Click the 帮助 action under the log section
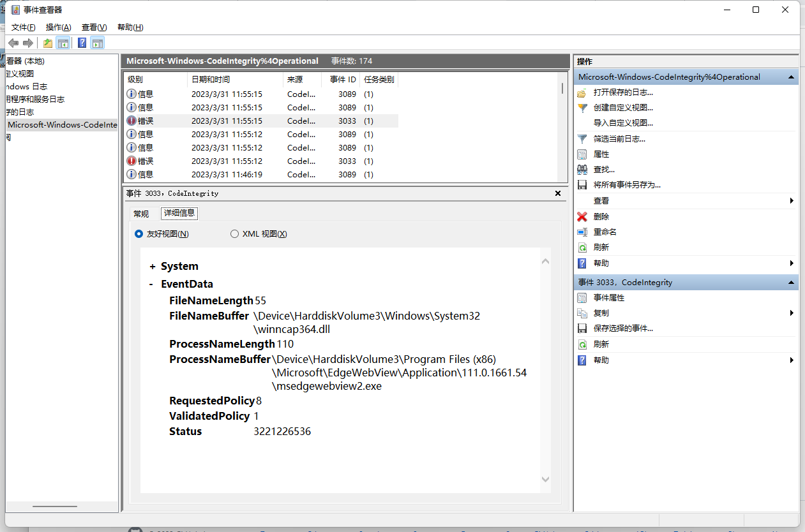 point(601,263)
